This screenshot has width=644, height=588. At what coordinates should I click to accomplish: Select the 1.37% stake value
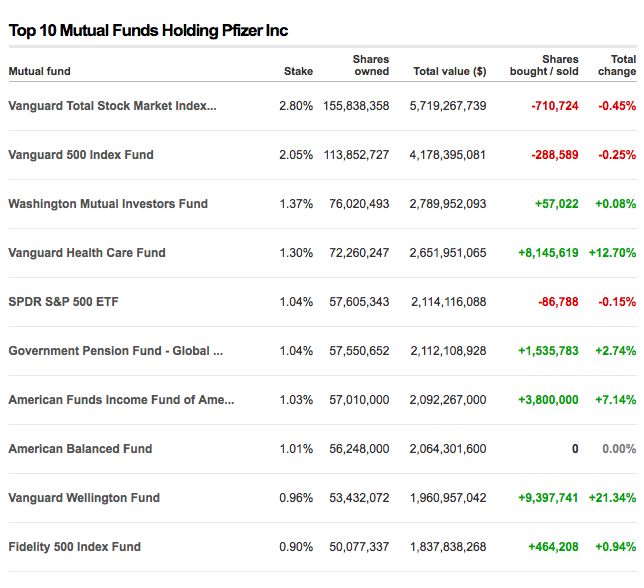[x=296, y=204]
